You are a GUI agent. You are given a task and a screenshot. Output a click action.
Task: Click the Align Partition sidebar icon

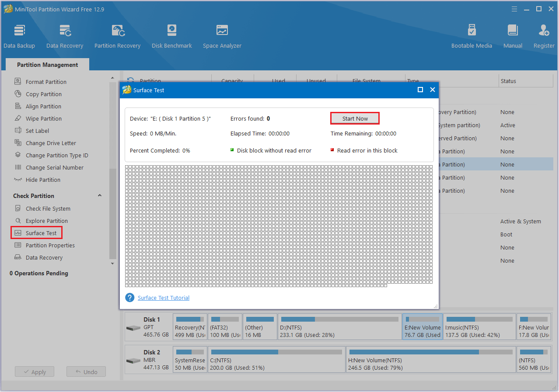pos(18,106)
